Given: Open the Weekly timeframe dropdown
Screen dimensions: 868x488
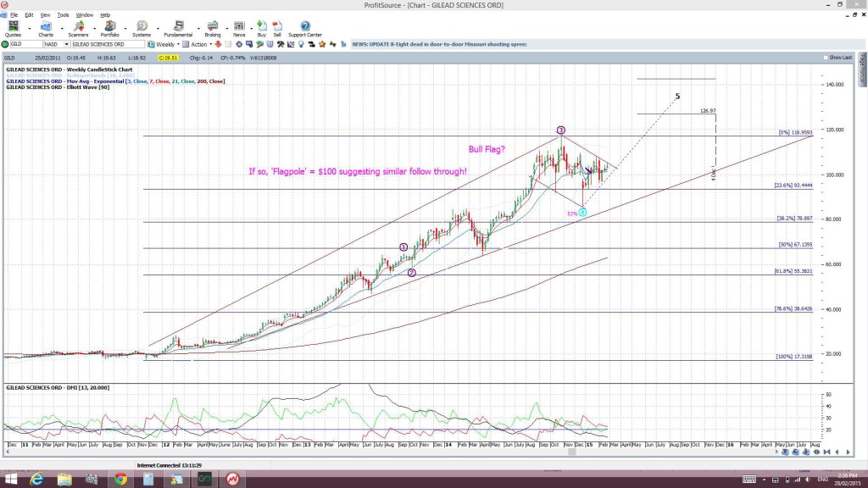Looking at the screenshot, I should click(178, 44).
